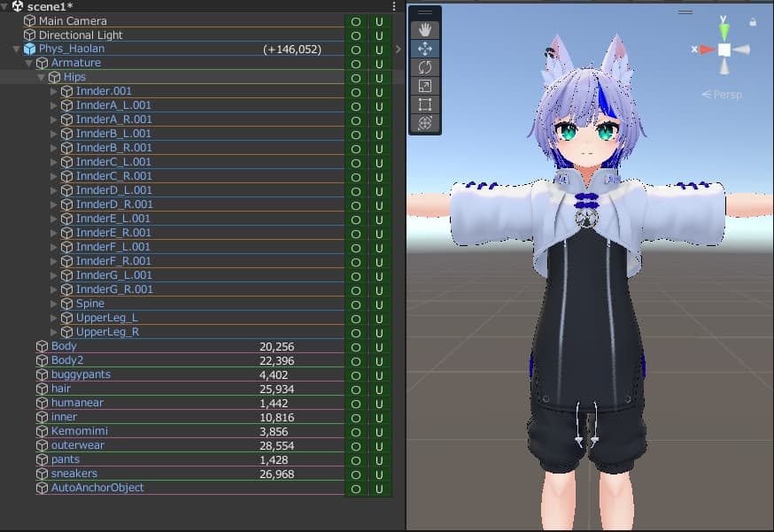Toggle the O switch on the Main Camera row
This screenshot has width=774, height=532.
point(354,20)
